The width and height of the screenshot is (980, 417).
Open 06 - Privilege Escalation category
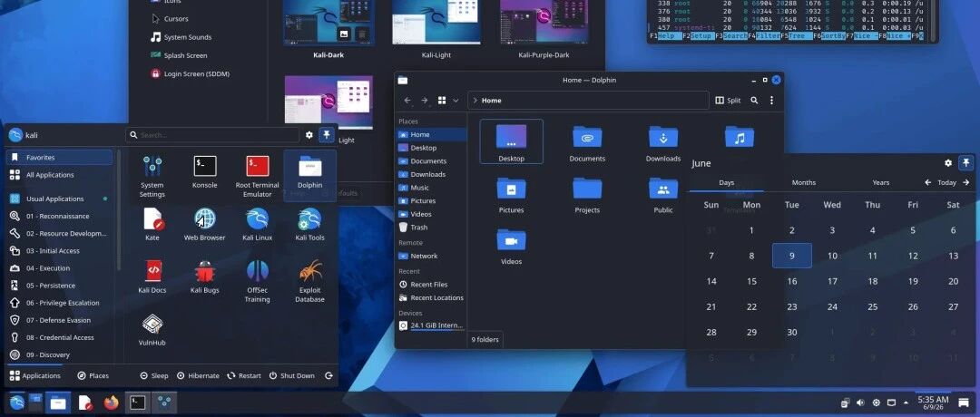coord(59,303)
